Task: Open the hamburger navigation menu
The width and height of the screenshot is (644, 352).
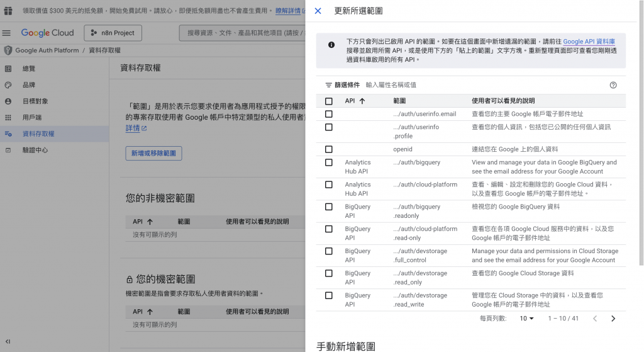Action: click(x=6, y=33)
